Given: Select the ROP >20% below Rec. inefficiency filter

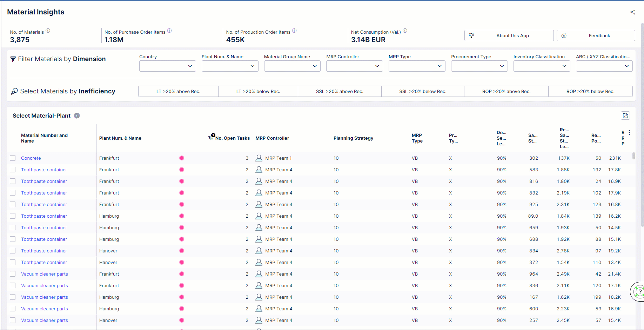Looking at the screenshot, I should click(x=590, y=91).
